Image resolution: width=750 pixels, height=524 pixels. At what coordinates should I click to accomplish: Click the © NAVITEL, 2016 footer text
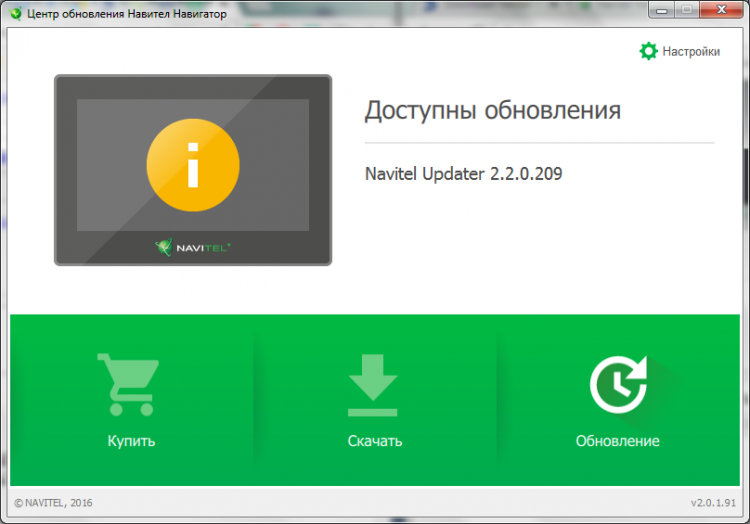pyautogui.click(x=53, y=502)
